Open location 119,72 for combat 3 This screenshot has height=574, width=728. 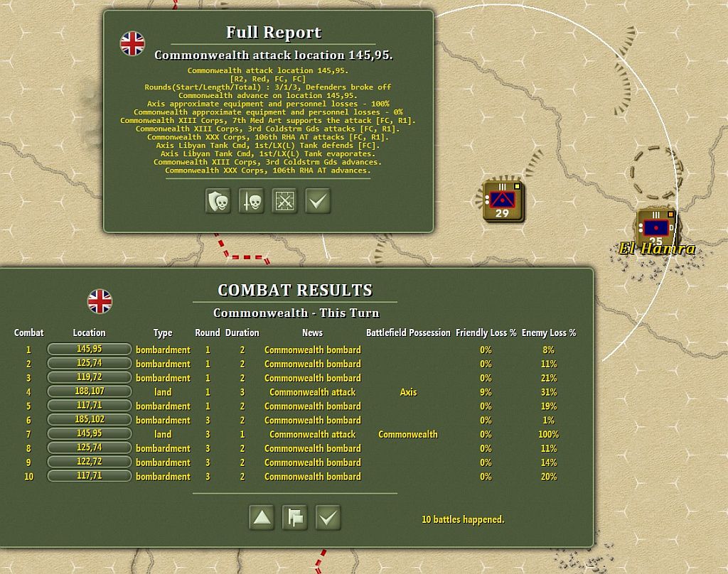(89, 377)
